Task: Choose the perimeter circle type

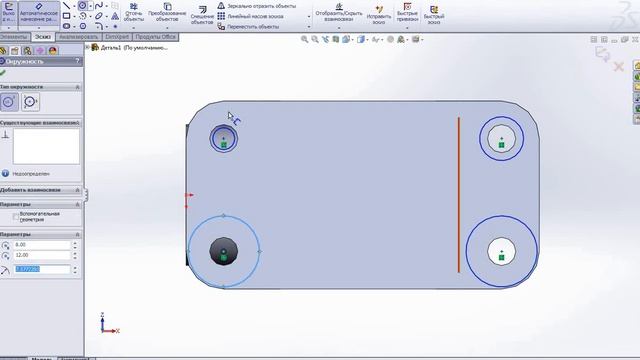Action: pyautogui.click(x=30, y=102)
